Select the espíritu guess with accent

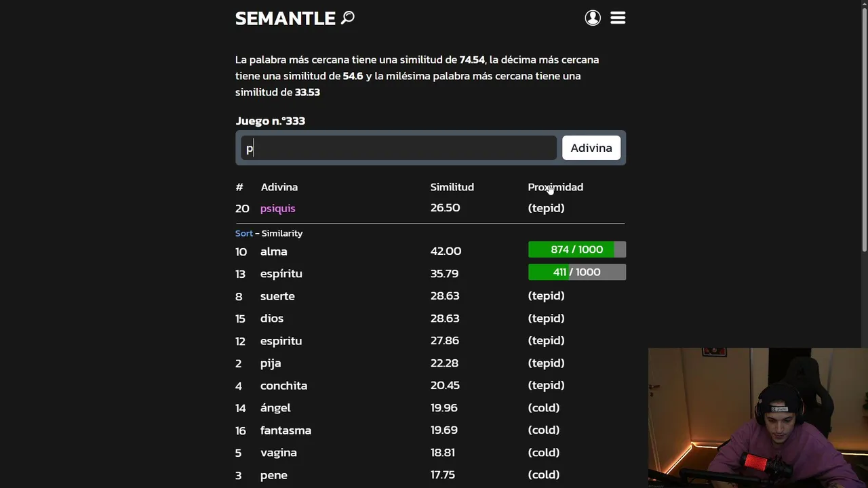[x=281, y=274]
